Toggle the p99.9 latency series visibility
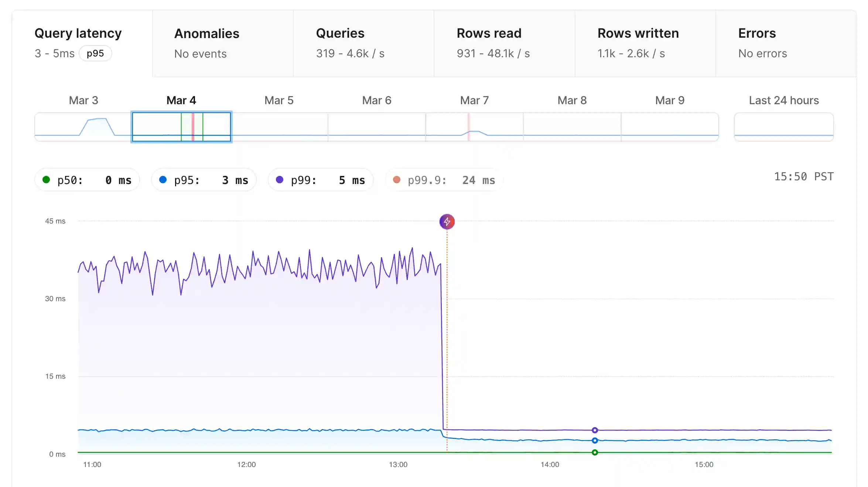This screenshot has height=487, width=868. (443, 180)
